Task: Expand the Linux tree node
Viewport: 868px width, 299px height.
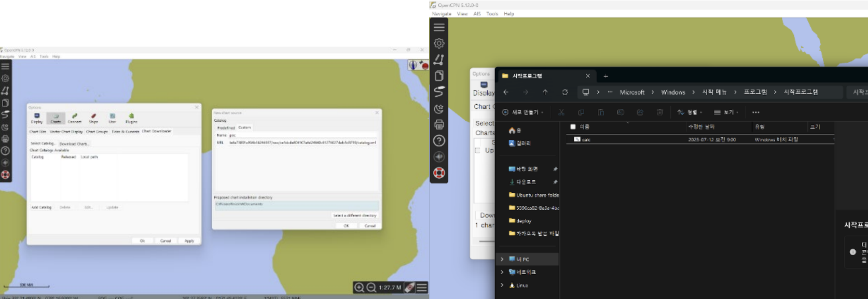Action: pos(502,285)
